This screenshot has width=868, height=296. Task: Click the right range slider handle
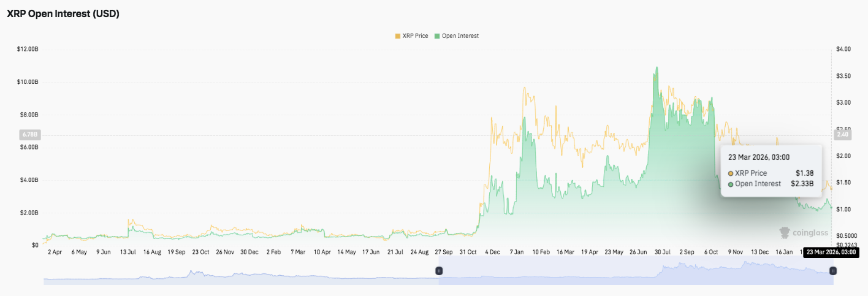tap(832, 270)
